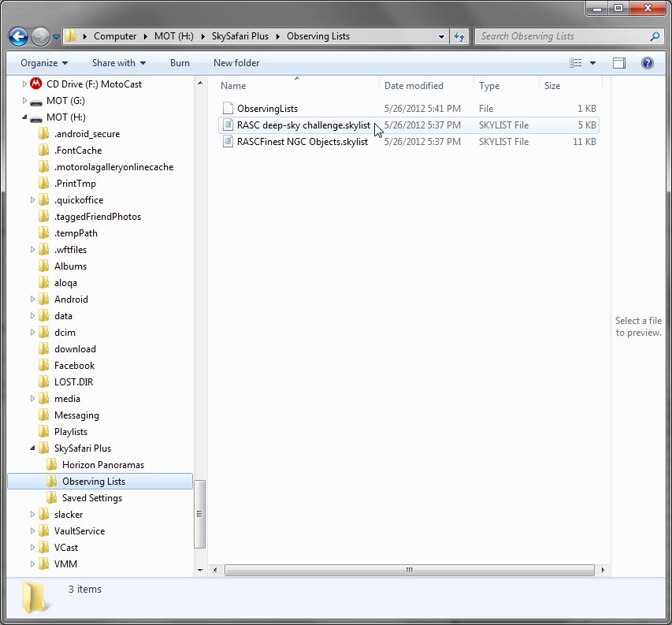
Task: Click the MOT (G:) drive icon
Action: pos(35,101)
